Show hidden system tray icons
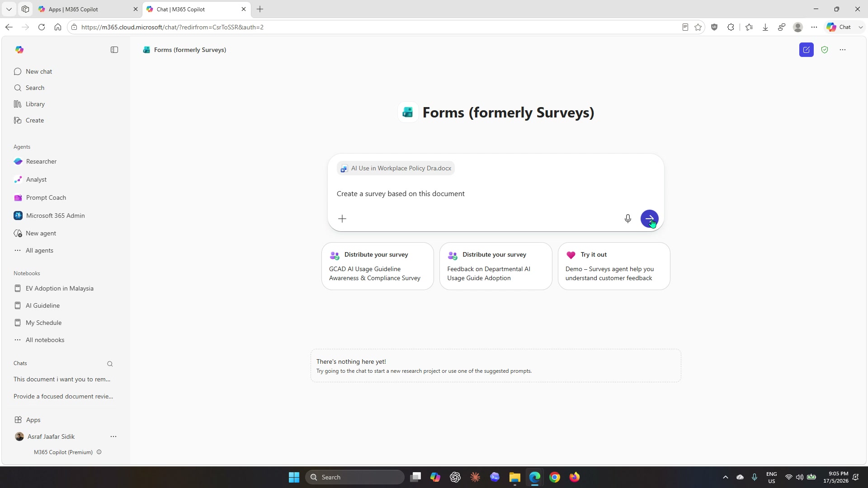This screenshot has height=488, width=868. 726,477
